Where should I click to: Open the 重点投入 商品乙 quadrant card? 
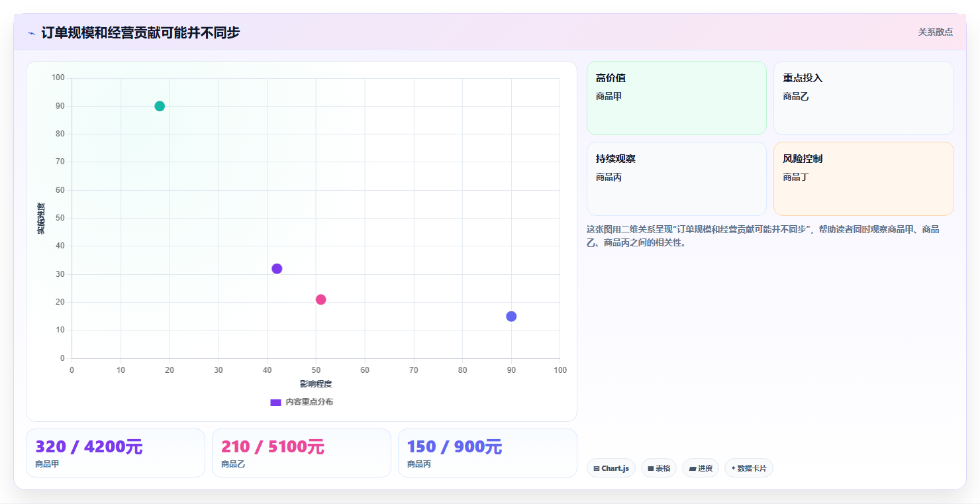pyautogui.click(x=863, y=98)
